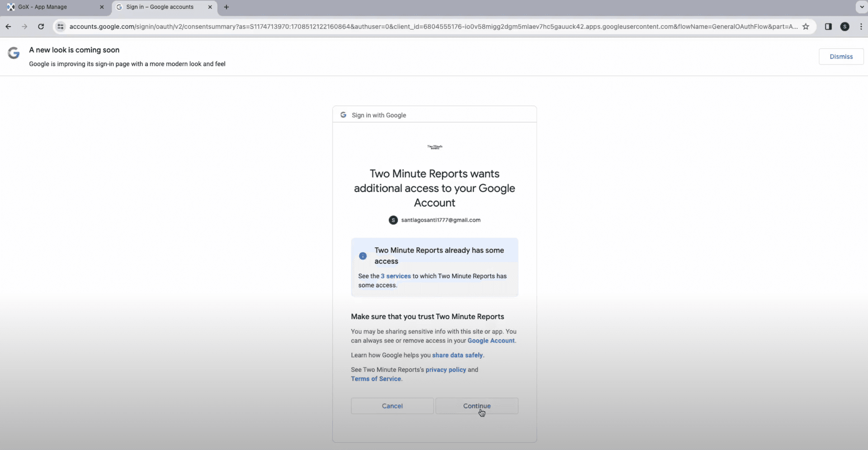
Task: Open a new browser tab
Action: (x=226, y=7)
